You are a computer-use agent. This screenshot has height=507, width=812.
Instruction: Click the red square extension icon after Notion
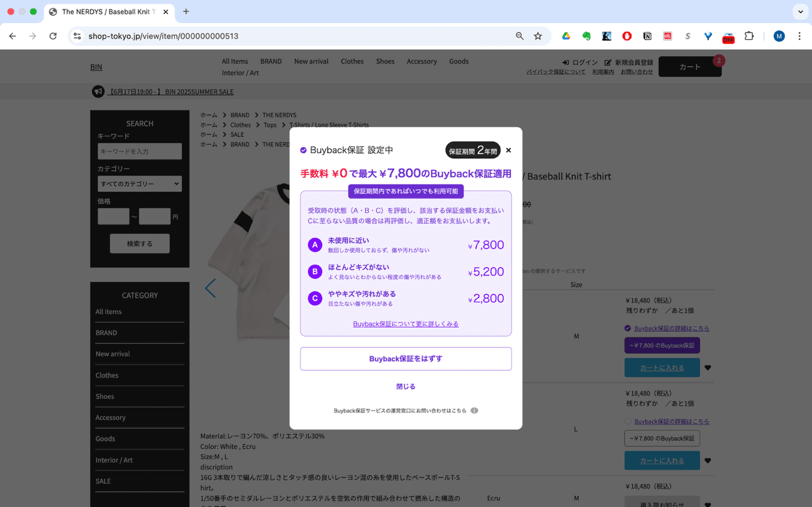pos(667,36)
